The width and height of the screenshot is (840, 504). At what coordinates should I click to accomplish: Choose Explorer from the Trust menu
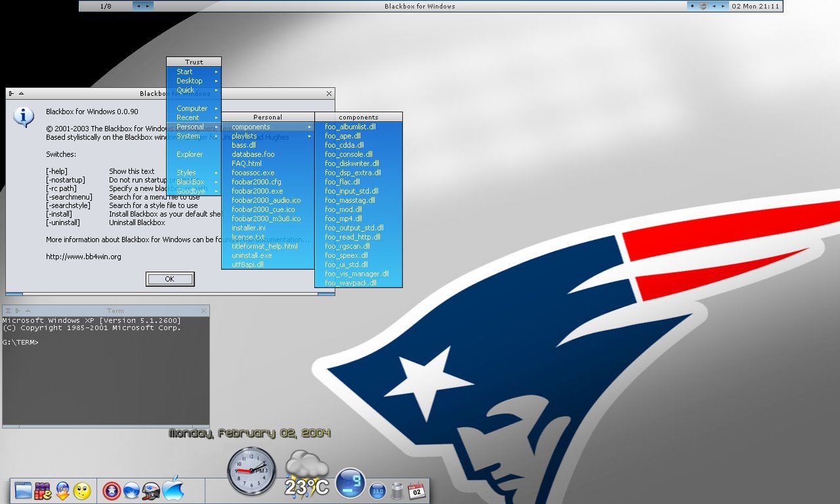194,154
